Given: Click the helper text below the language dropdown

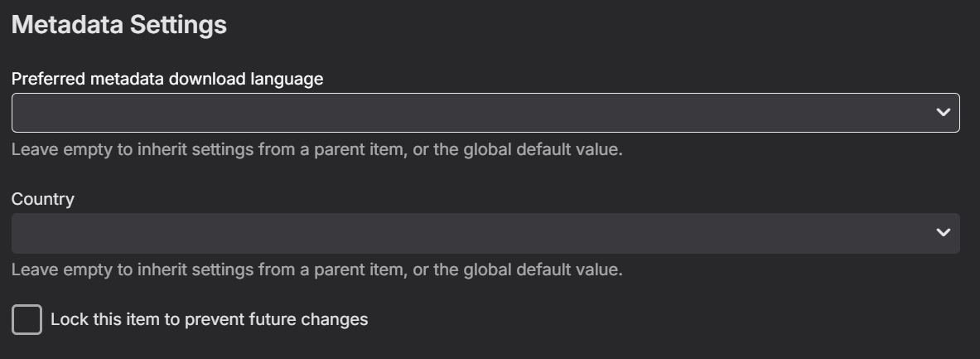Looking at the screenshot, I should click(316, 150).
